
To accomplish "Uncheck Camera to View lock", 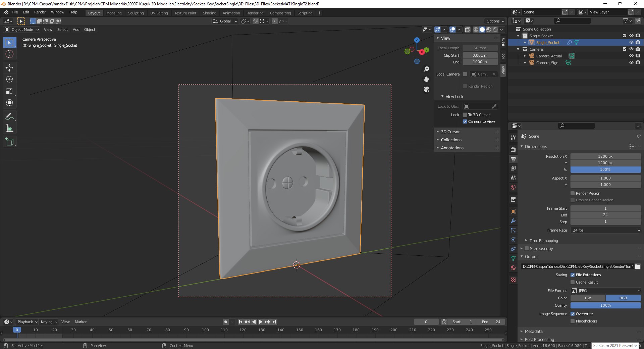I will 465,121.
